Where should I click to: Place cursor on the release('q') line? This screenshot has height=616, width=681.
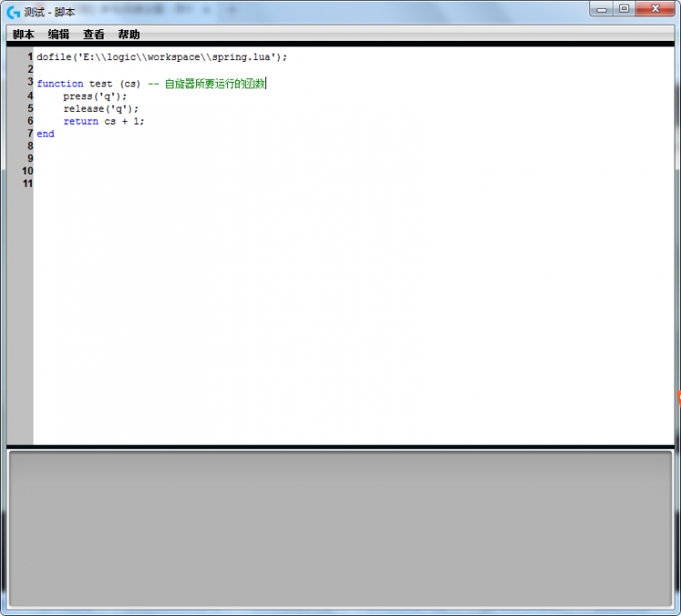pyautogui.click(x=101, y=109)
